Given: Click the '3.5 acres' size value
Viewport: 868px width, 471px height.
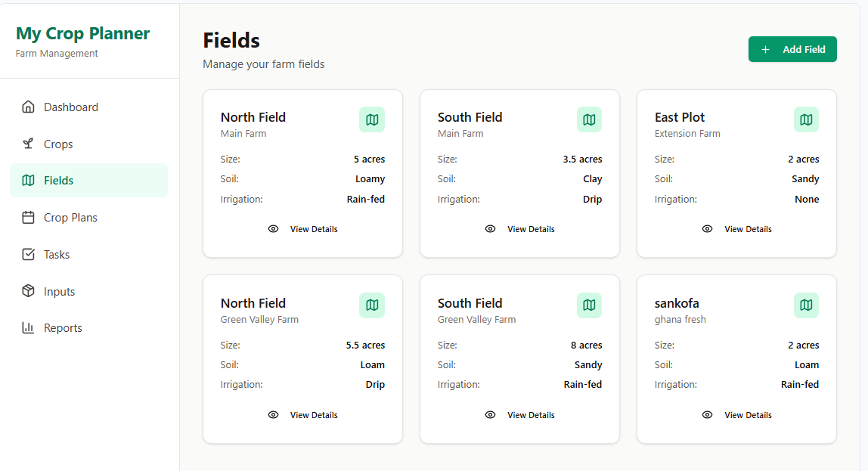Looking at the screenshot, I should coord(582,160).
